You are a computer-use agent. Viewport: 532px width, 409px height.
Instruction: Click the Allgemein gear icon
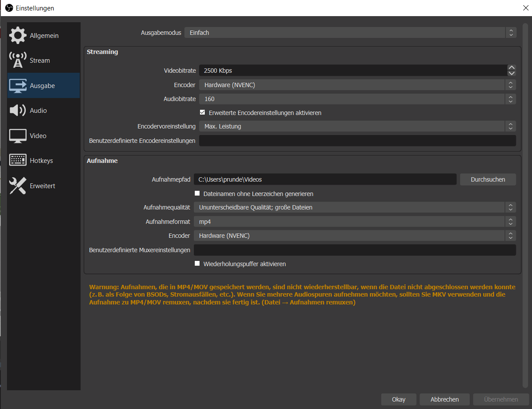click(18, 35)
